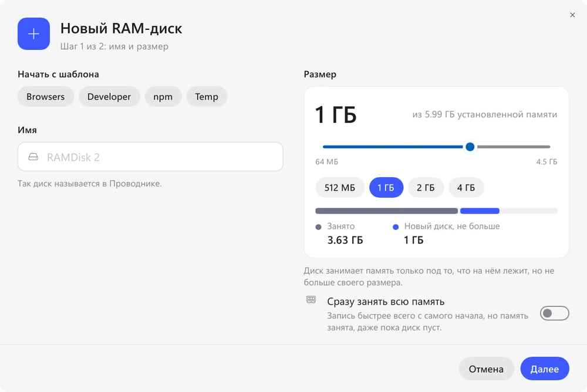
Task: Click the Отмена button
Action: click(x=486, y=369)
